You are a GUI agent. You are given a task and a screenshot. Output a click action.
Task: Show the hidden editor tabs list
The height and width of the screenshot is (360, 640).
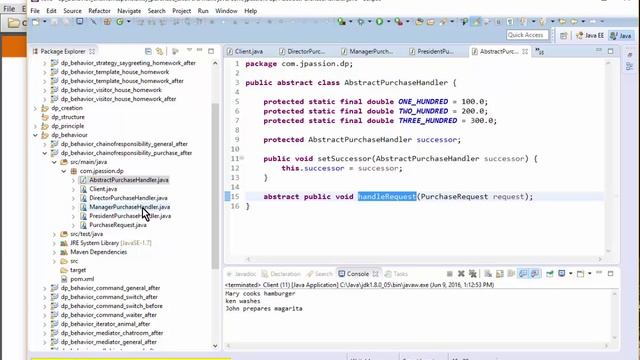point(540,51)
